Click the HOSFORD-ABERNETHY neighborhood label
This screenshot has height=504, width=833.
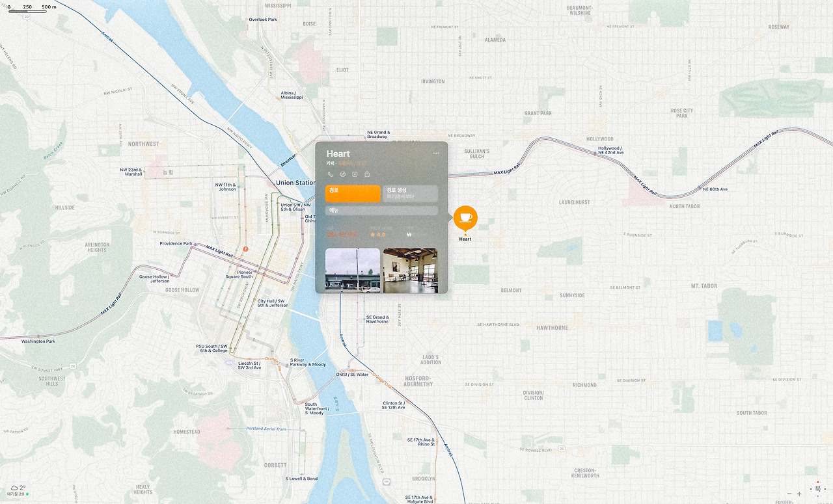coord(418,381)
